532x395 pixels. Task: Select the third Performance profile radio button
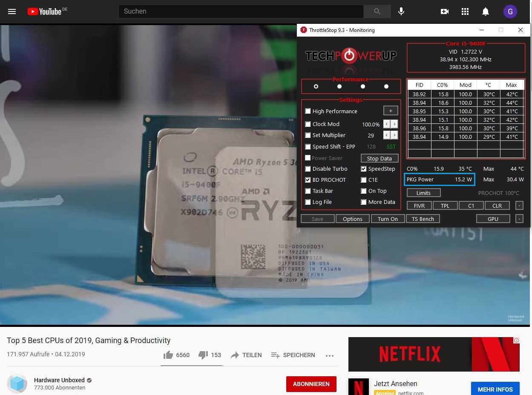pyautogui.click(x=363, y=86)
